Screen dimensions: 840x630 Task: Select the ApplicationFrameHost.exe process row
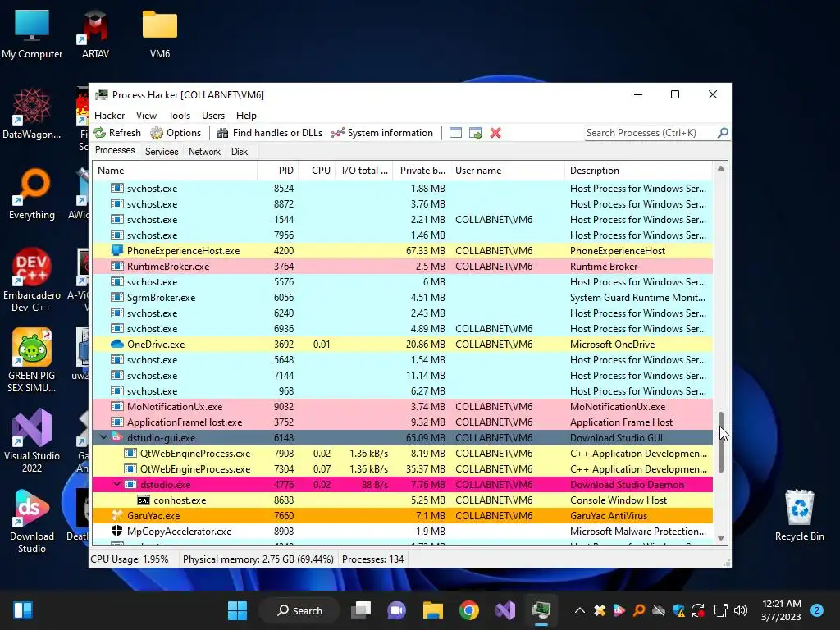(x=402, y=422)
